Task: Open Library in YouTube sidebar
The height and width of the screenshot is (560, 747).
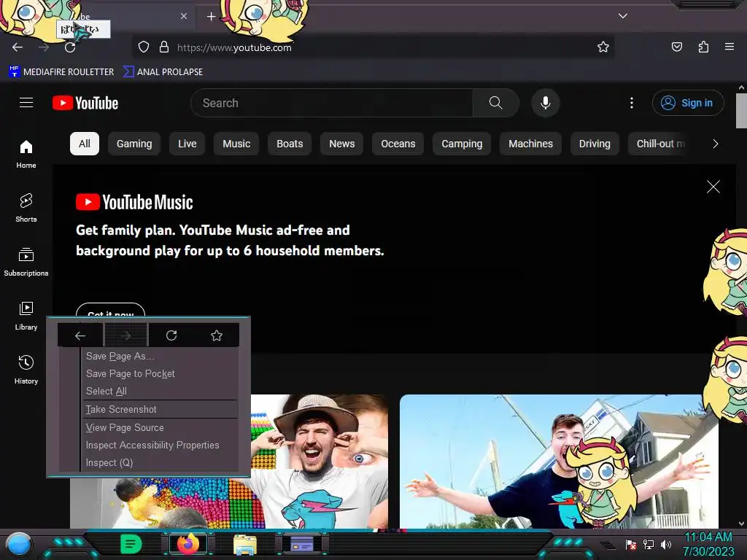Action: click(x=26, y=316)
